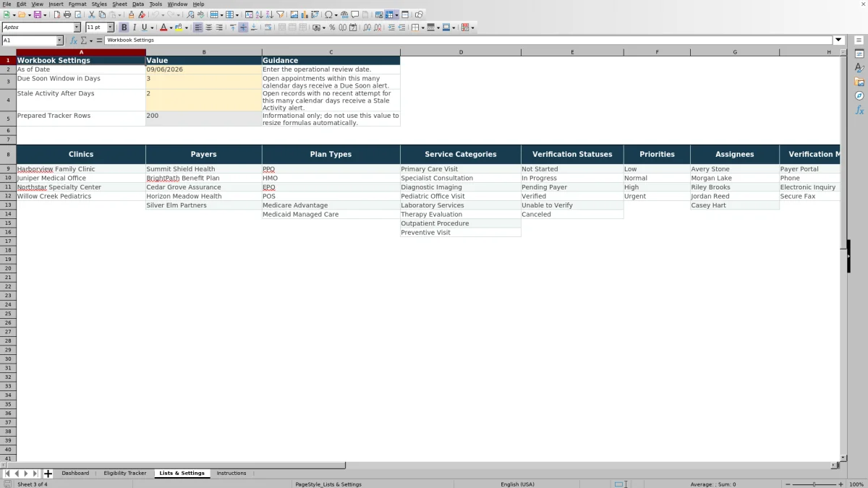Screen dimensions: 868x488
Task: Open Find and Replace icon
Action: click(190, 14)
